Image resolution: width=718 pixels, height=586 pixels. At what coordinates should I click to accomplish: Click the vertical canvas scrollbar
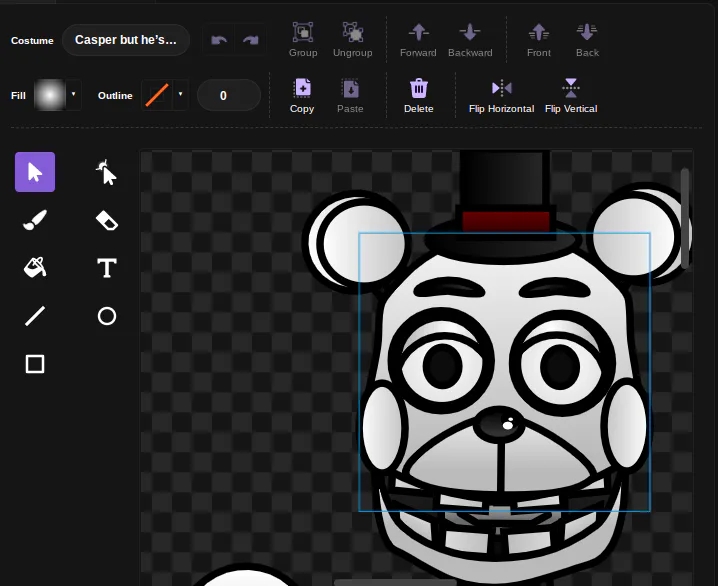click(685, 219)
